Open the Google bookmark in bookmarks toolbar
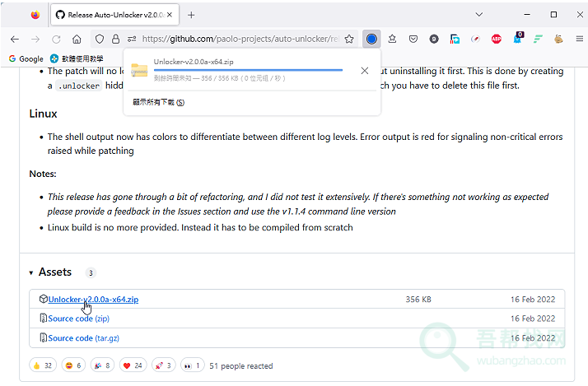Viewport: 588px width, 386px height. coord(26,58)
